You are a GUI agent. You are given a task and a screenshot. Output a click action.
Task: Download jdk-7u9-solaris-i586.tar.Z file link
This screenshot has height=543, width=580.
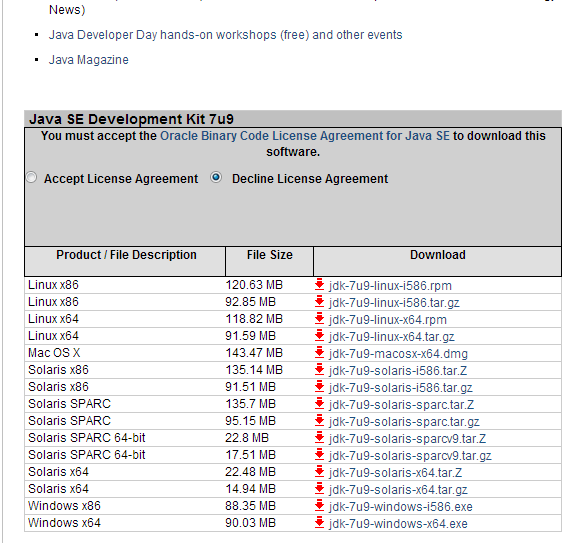click(398, 371)
